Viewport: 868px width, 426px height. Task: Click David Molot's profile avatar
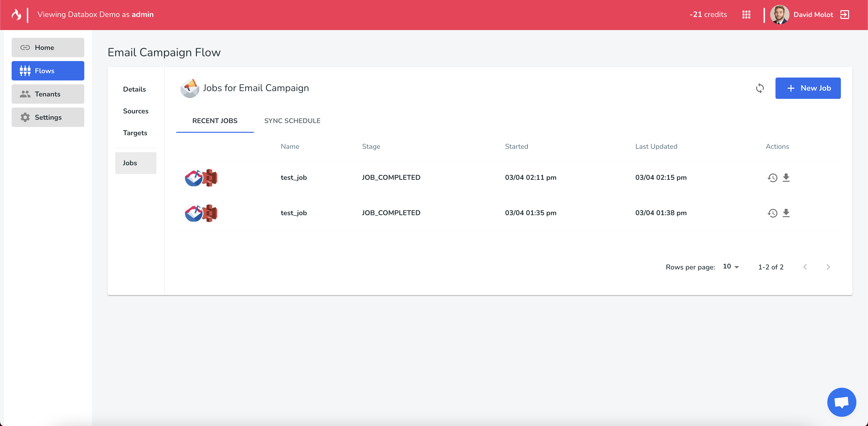click(x=779, y=15)
